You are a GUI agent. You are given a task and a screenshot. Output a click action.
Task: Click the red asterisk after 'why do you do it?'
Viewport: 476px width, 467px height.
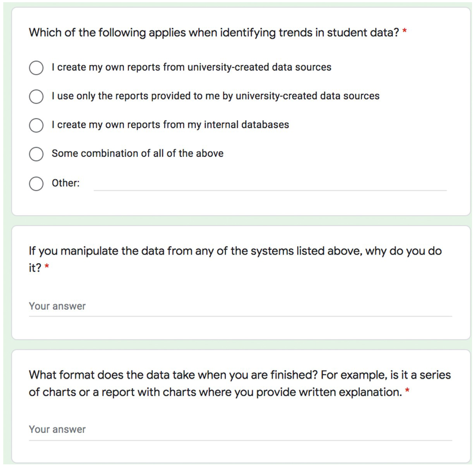(47, 266)
